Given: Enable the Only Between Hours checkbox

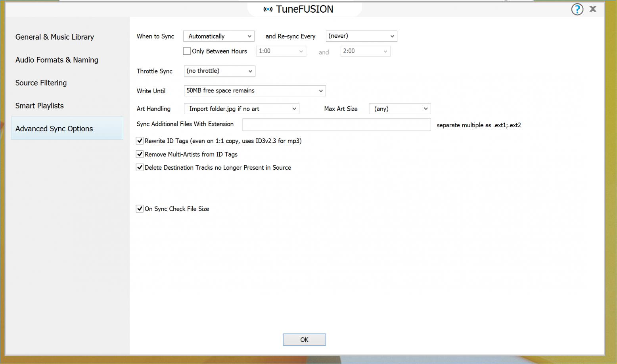Looking at the screenshot, I should point(187,51).
